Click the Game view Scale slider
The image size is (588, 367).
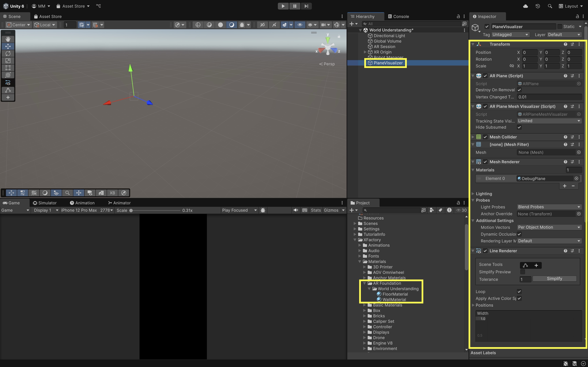(156, 211)
